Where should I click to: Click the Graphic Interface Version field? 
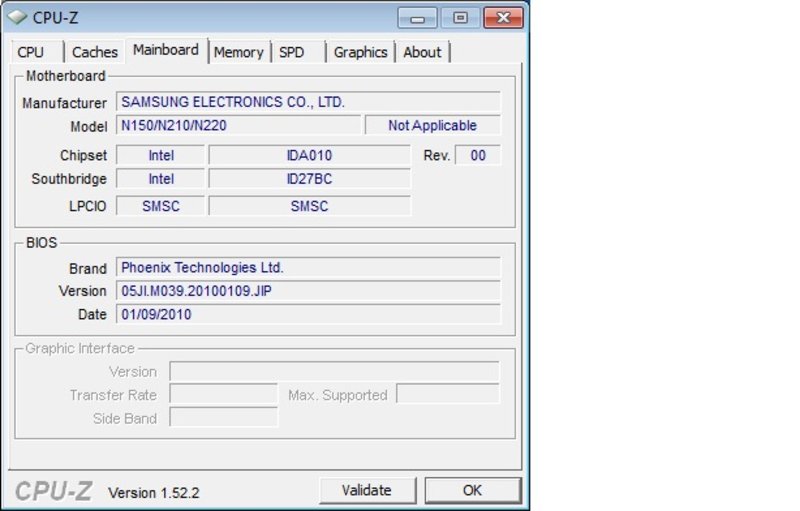335,372
